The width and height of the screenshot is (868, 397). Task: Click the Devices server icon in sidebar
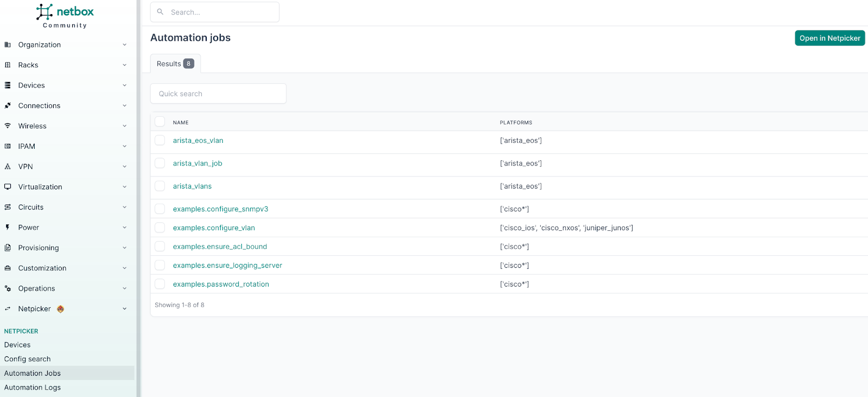(8, 85)
